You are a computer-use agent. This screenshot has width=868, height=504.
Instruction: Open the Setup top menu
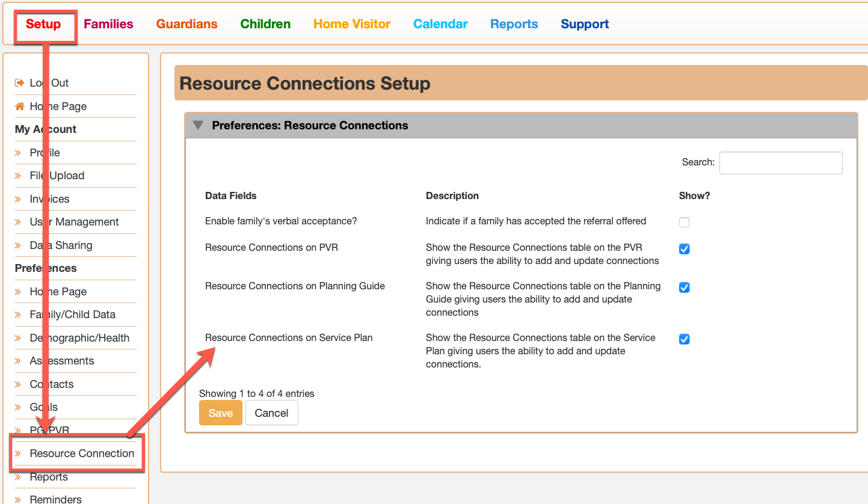click(43, 24)
